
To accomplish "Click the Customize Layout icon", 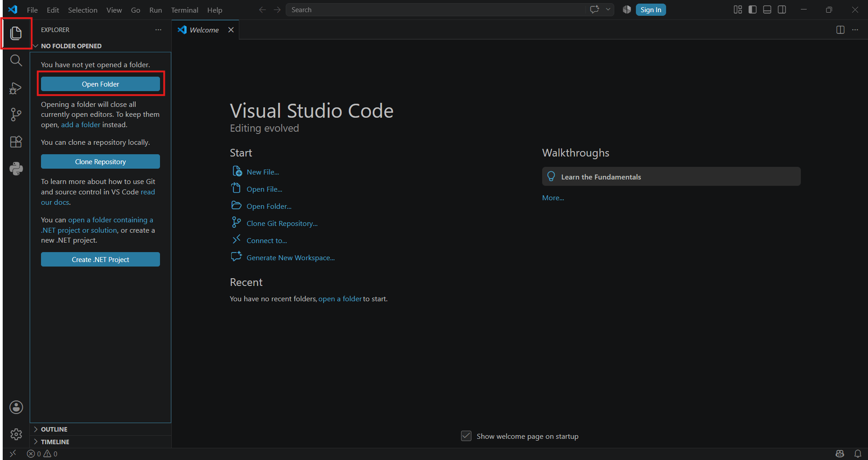I will (738, 9).
